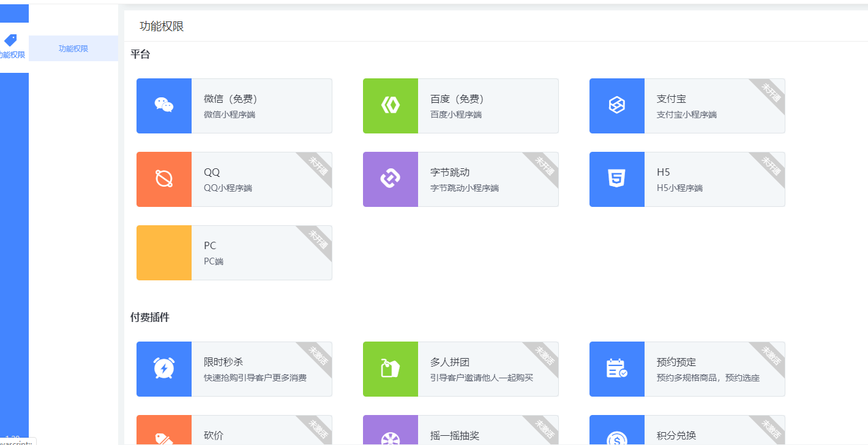This screenshot has width=868, height=445.
Task: Click the PC yellow icon tile
Action: point(164,253)
